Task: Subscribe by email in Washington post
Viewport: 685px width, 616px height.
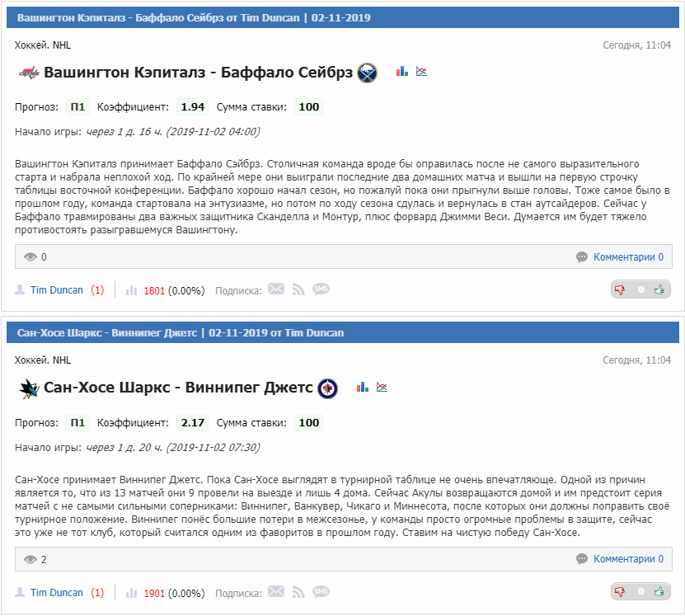Action: coord(276,289)
